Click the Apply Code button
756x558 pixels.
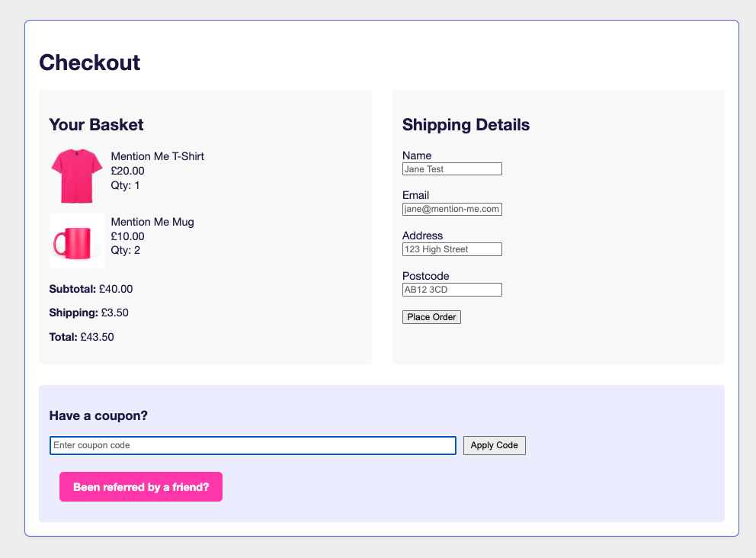[494, 445]
